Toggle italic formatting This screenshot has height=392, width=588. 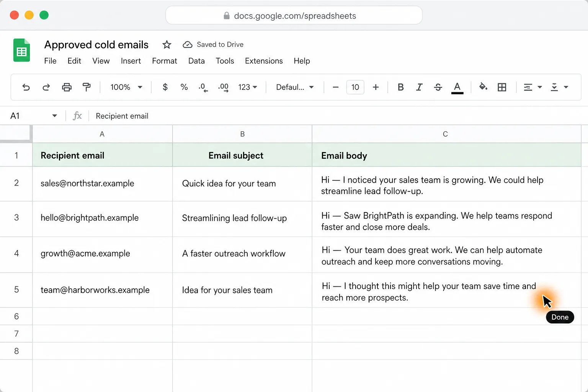(x=419, y=87)
